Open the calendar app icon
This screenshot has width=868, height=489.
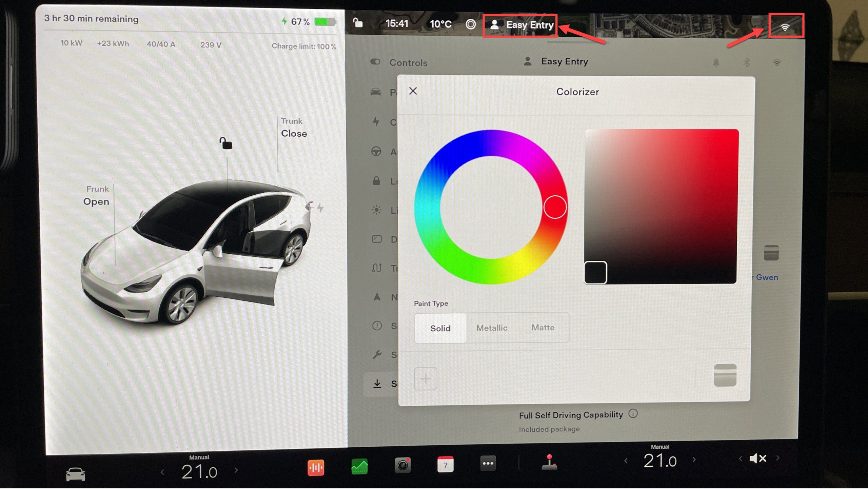click(445, 464)
